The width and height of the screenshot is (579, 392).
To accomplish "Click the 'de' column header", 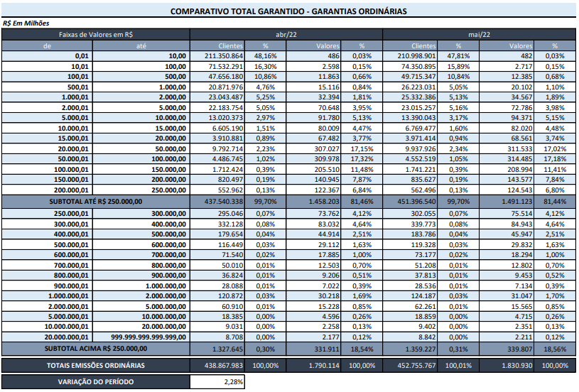I will [x=48, y=45].
